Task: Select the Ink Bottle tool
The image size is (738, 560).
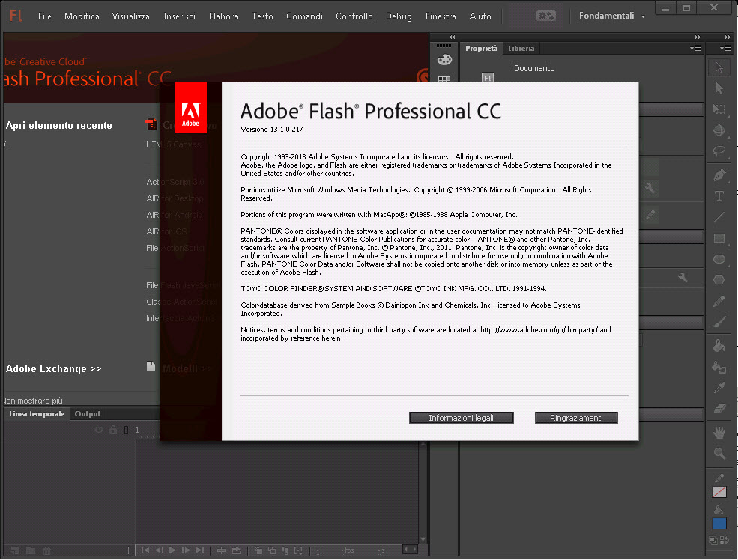Action: [x=719, y=367]
